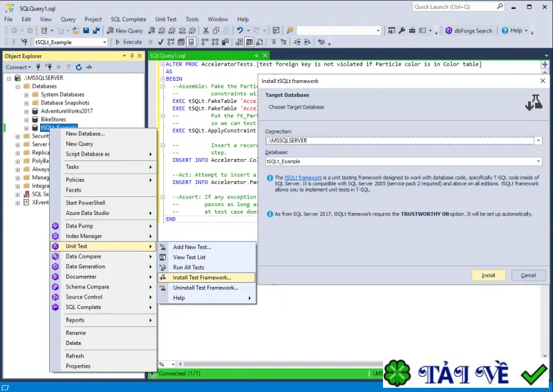Open the Unit Test menu in menu bar

pos(166,19)
